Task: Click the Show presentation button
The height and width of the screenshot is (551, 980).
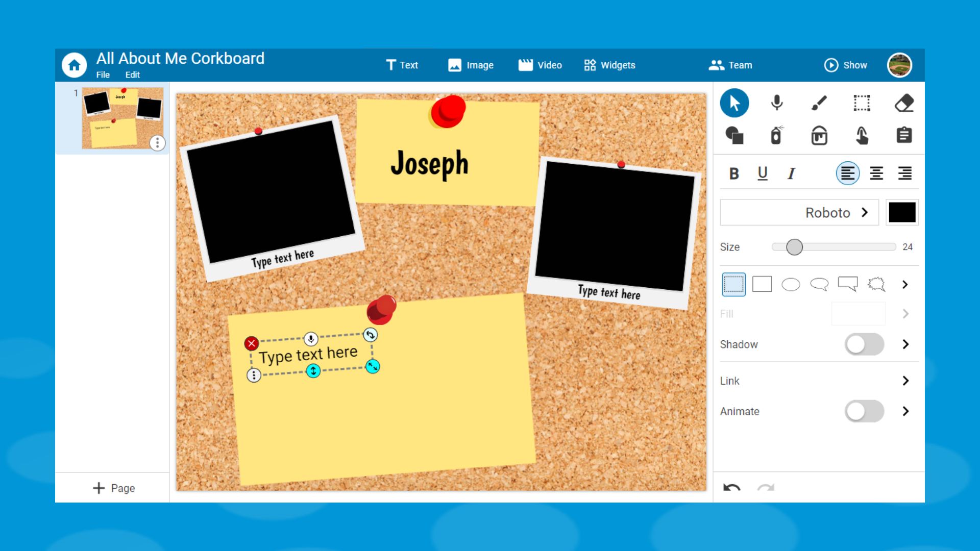Action: [x=845, y=65]
